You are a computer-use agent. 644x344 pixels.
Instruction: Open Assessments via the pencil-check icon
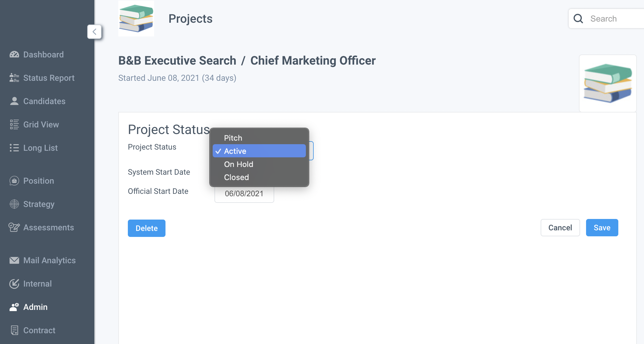(14, 227)
